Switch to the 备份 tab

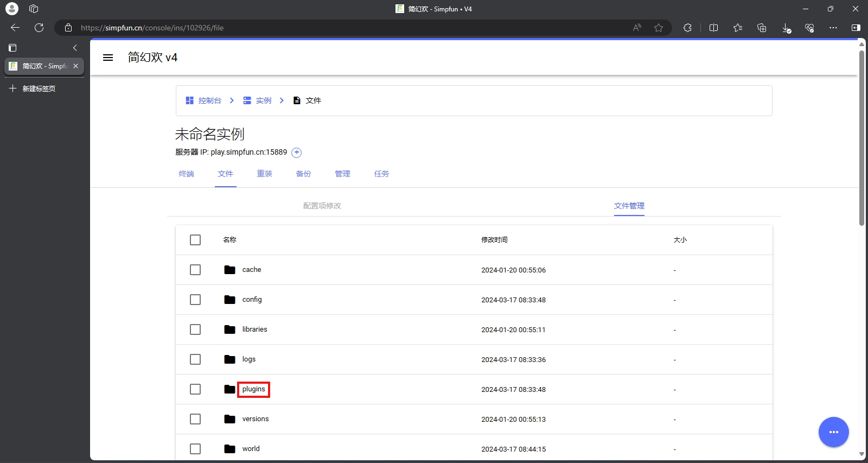click(304, 174)
